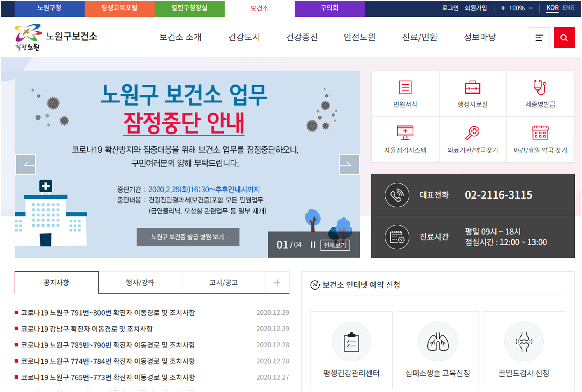Viewport: 582px width, 392px height.
Task: Open the hamburger full menu
Action: click(x=539, y=38)
